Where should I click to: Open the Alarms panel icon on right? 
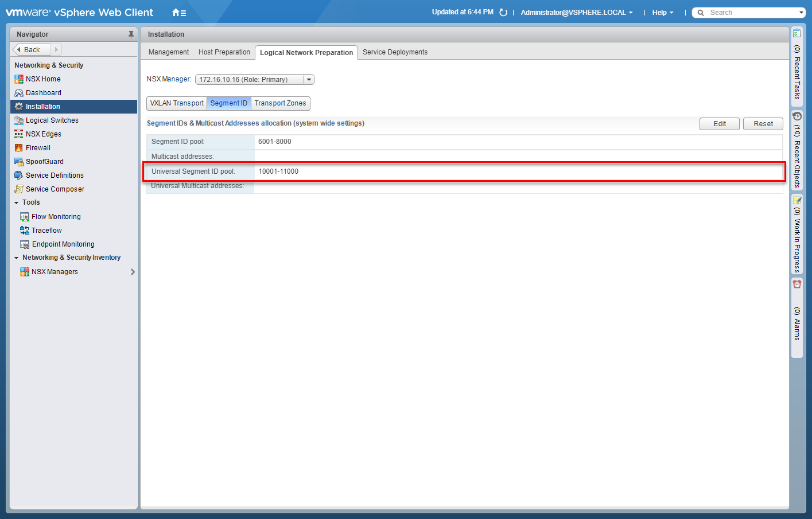click(x=797, y=284)
